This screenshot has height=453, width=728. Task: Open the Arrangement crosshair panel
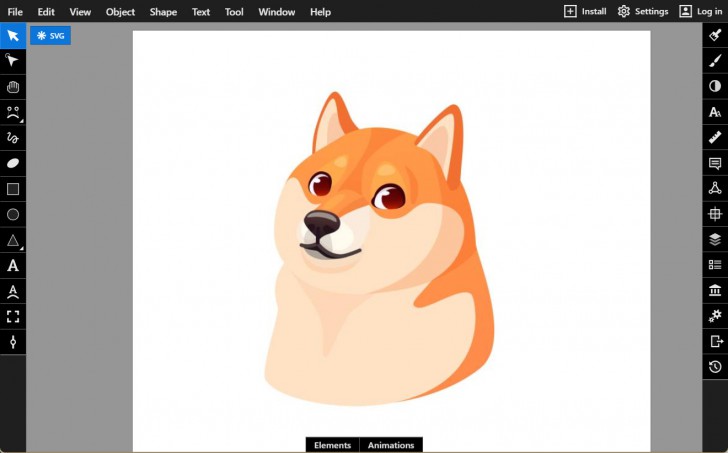tap(715, 214)
